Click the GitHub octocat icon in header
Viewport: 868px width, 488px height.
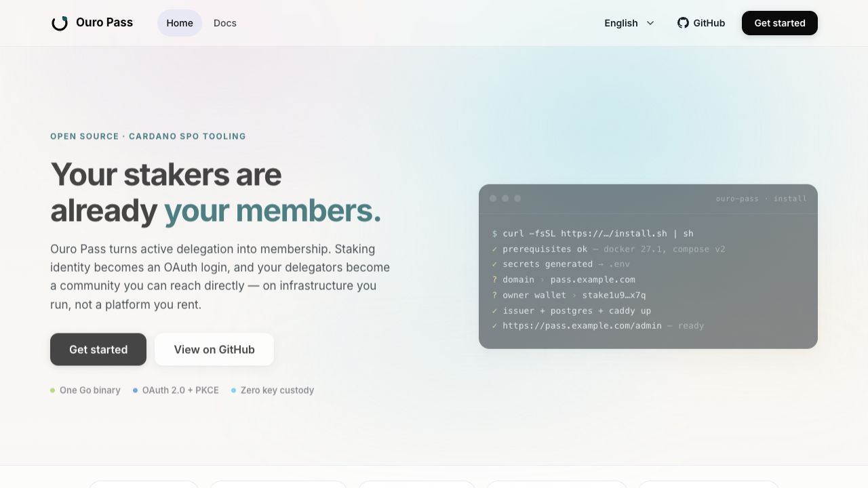click(x=683, y=23)
